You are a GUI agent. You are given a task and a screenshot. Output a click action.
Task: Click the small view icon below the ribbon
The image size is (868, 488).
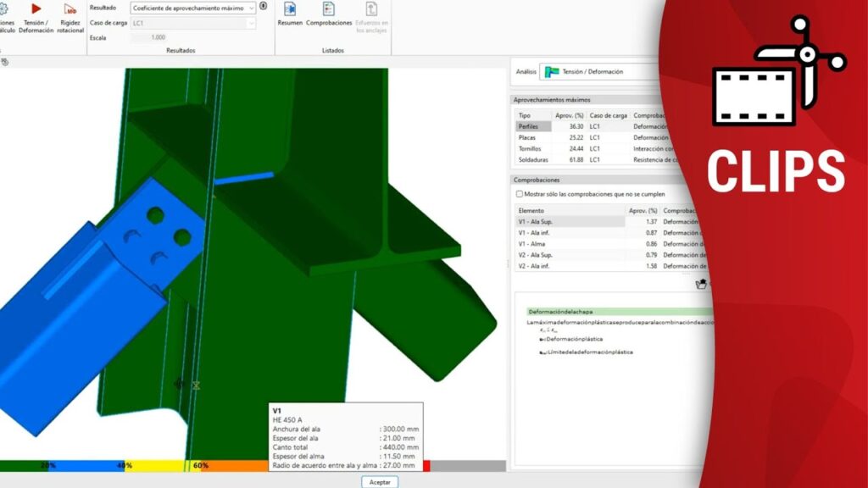point(4,62)
